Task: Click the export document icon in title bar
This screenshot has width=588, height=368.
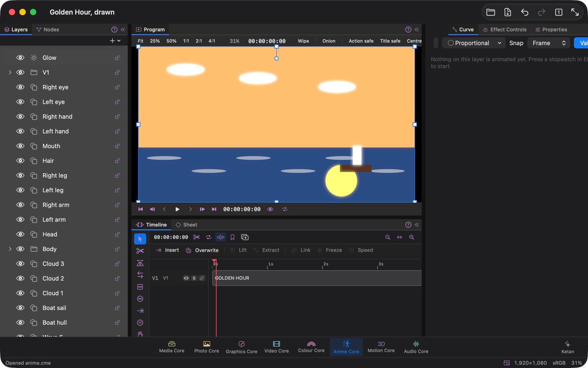Action: 508,12
